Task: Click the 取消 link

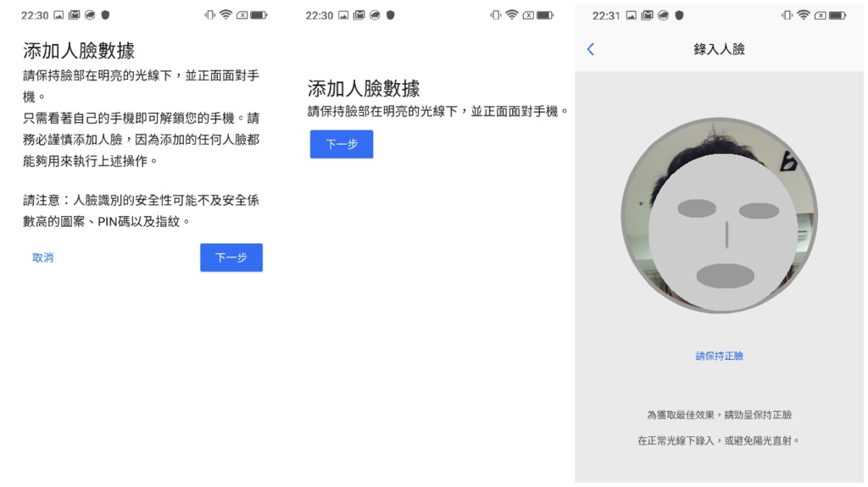Action: pos(42,257)
